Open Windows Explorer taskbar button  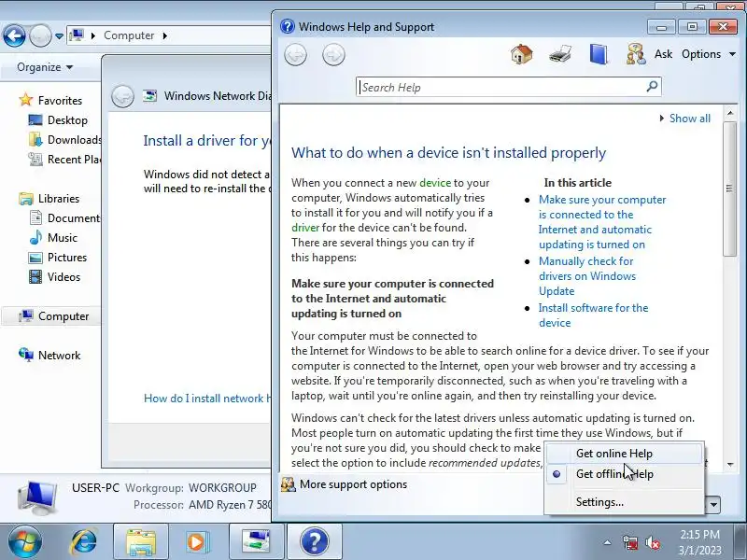pyautogui.click(x=141, y=542)
